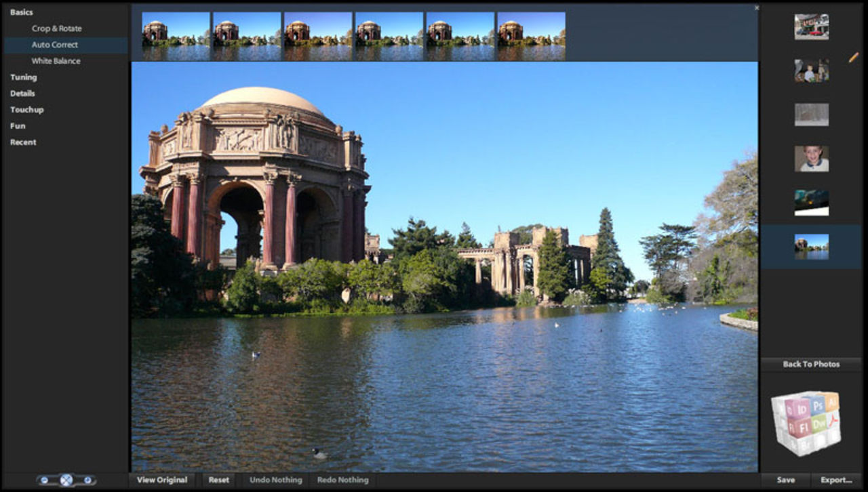The image size is (868, 492).
Task: Toggle View Original
Action: [162, 479]
